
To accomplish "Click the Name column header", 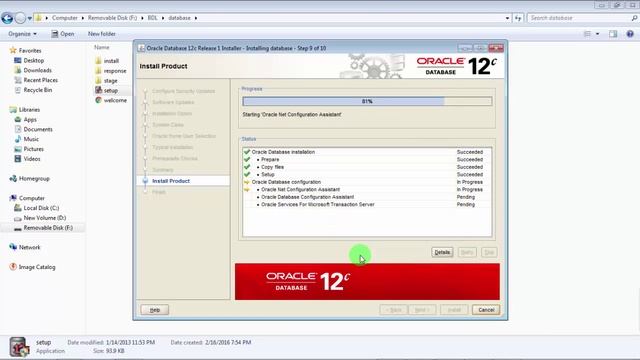I will coord(102,47).
